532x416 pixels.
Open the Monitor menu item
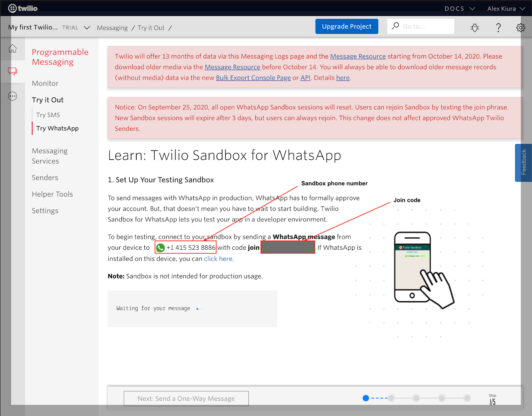click(45, 83)
